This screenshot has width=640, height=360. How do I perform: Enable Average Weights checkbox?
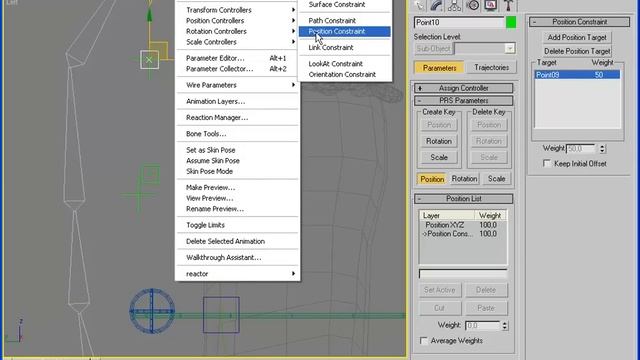coord(424,341)
